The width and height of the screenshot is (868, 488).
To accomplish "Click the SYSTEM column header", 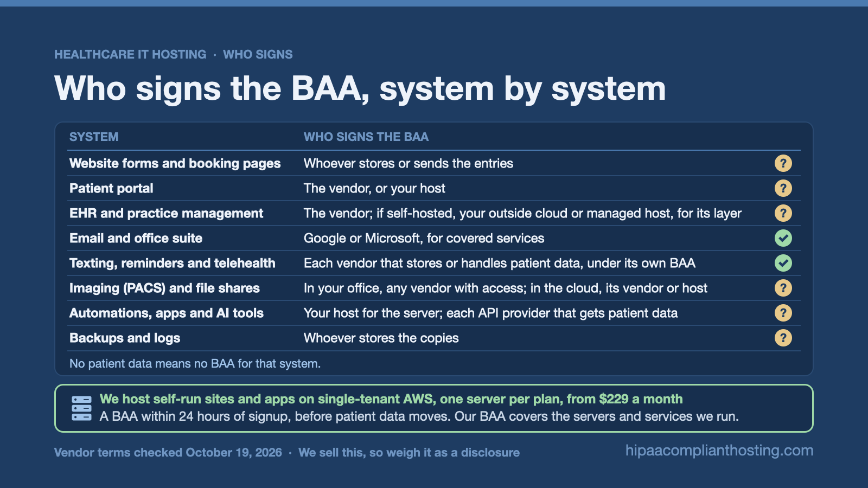I will (94, 137).
